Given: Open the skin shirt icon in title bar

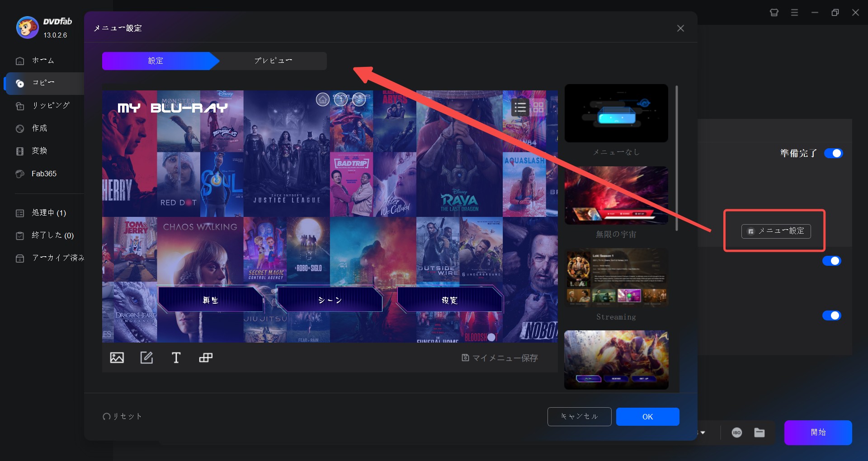Looking at the screenshot, I should click(x=774, y=13).
